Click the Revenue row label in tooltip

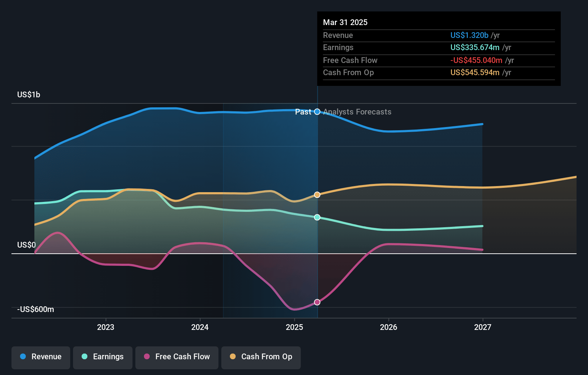click(x=338, y=35)
